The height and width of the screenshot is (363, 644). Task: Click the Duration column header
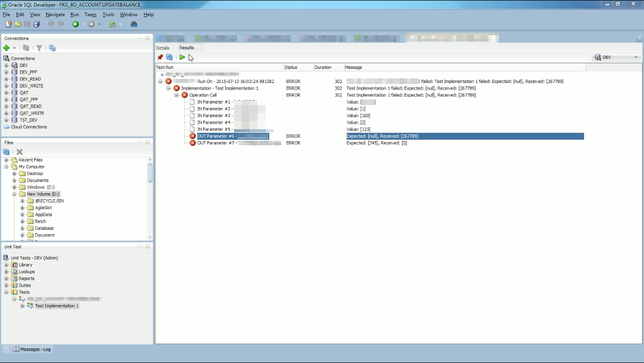(329, 67)
